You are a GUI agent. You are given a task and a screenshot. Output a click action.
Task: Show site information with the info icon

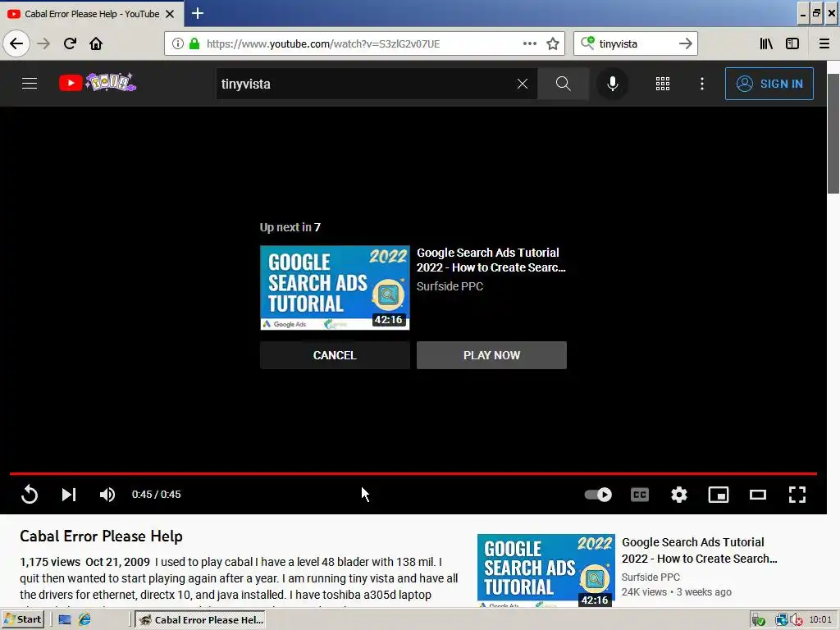(178, 43)
